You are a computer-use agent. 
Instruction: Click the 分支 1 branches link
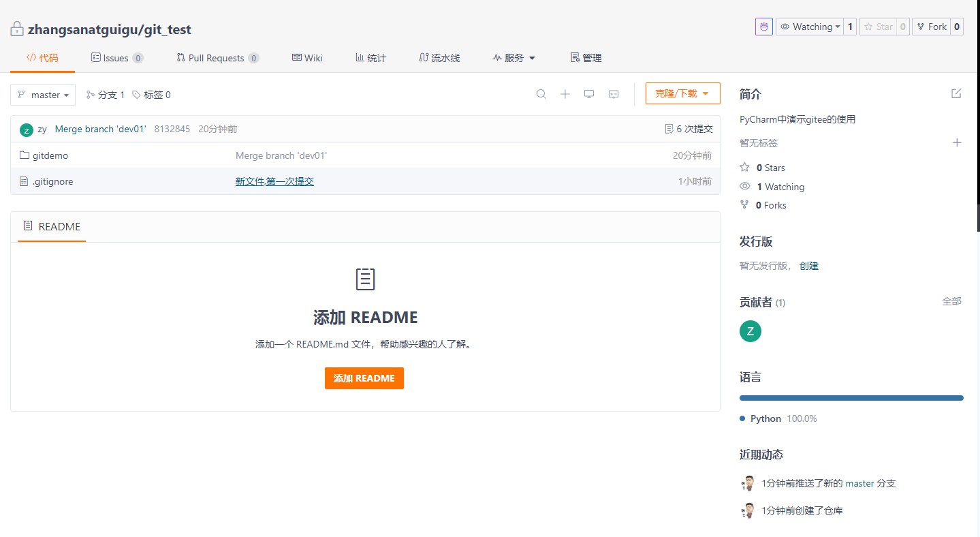click(x=106, y=95)
